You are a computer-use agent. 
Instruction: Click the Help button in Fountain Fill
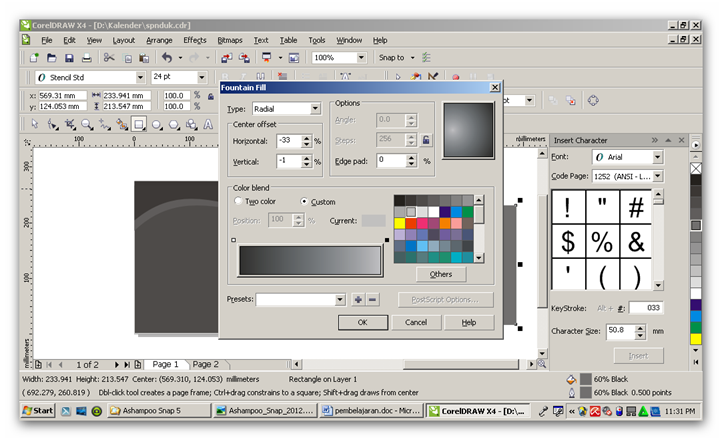469,322
